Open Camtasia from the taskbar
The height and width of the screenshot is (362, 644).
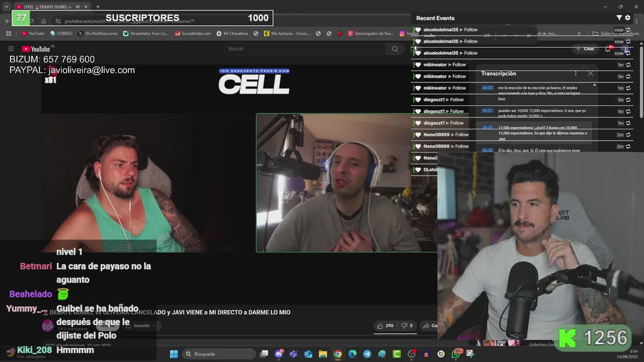397,354
